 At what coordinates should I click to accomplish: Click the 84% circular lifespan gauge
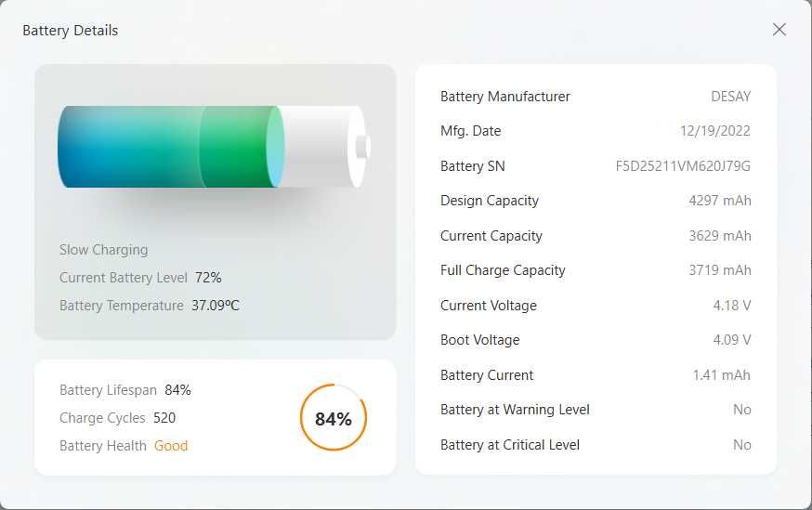(334, 418)
